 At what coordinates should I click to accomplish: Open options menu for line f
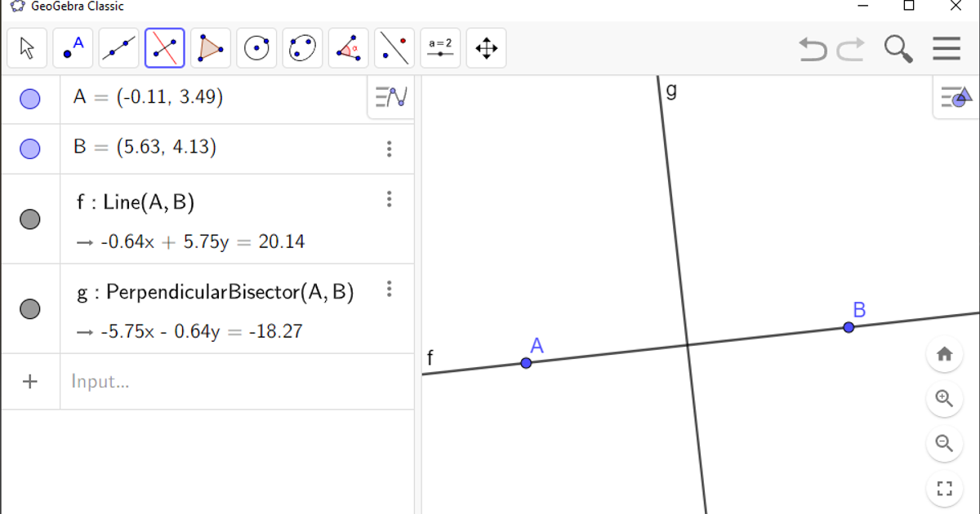390,199
